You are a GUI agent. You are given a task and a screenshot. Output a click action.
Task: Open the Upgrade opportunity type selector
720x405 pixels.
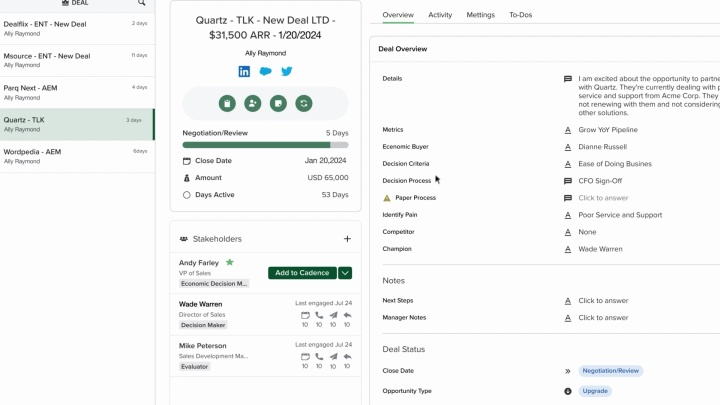595,391
